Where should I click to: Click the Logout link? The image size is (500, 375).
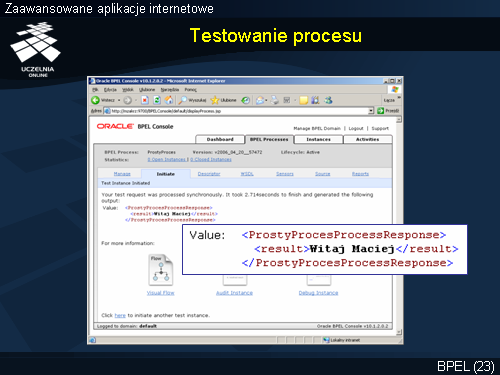tap(356, 128)
